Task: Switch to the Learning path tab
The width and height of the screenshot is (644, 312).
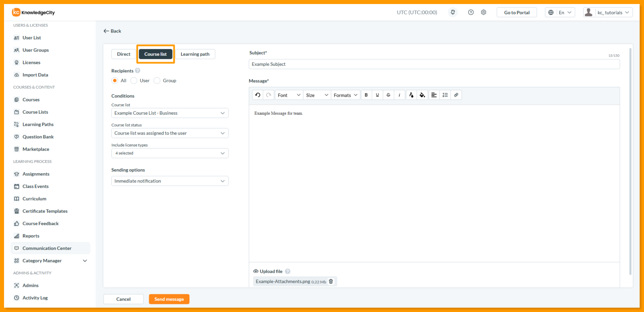Action: point(195,54)
